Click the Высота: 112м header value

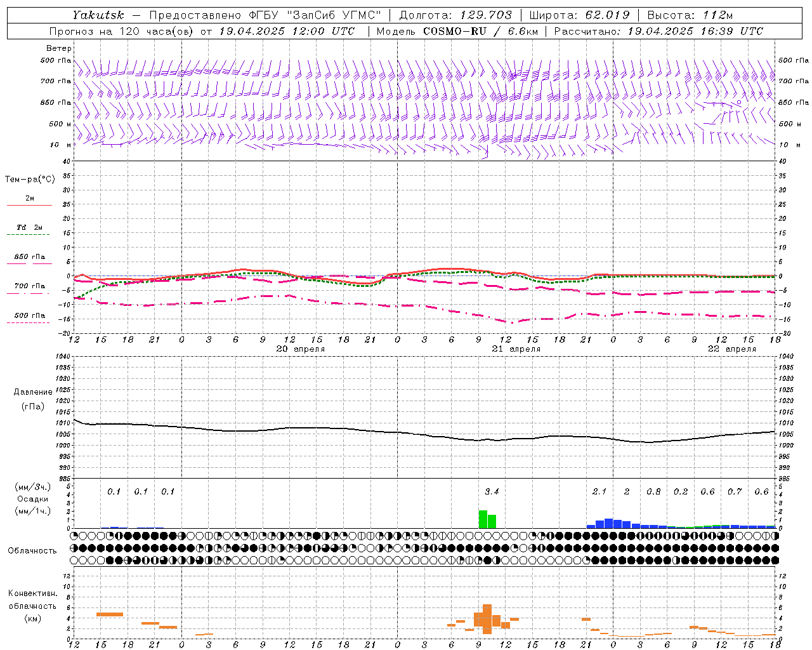[x=690, y=15]
